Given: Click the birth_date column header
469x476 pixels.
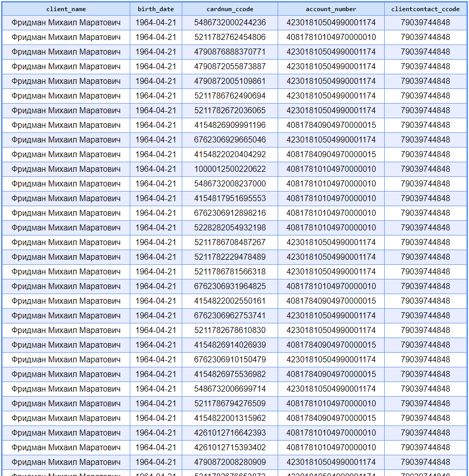Looking at the screenshot, I should click(155, 9).
